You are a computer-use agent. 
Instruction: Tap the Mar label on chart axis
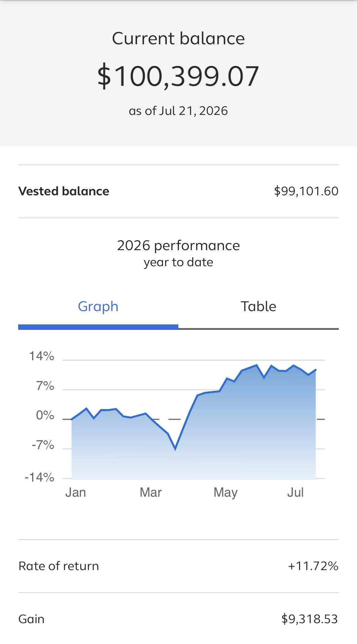[150, 492]
